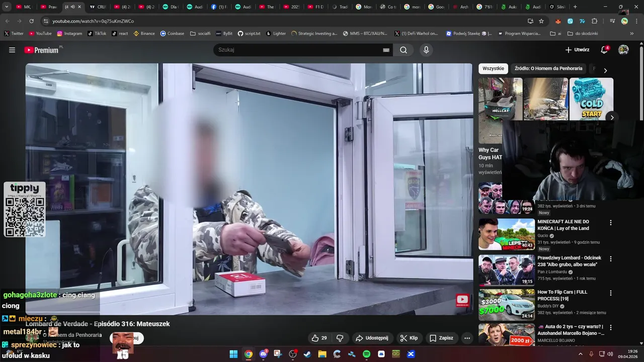Mute the playing tab via speaker icon
This screenshot has width=644, height=362.
tap(72, 7)
